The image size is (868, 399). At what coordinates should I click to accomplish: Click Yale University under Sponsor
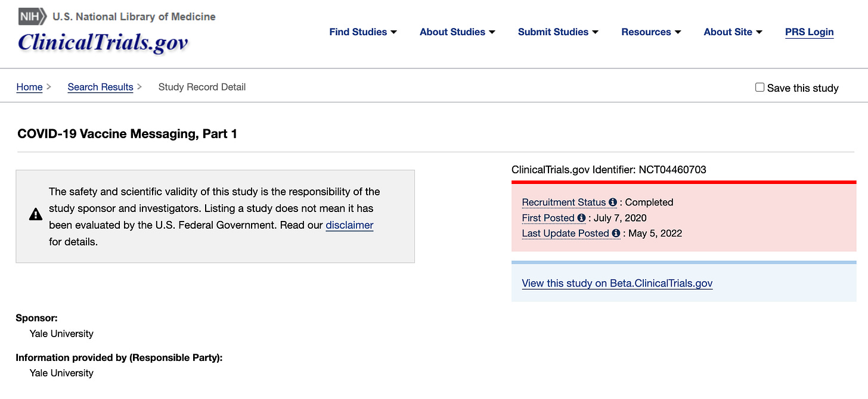pyautogui.click(x=61, y=333)
